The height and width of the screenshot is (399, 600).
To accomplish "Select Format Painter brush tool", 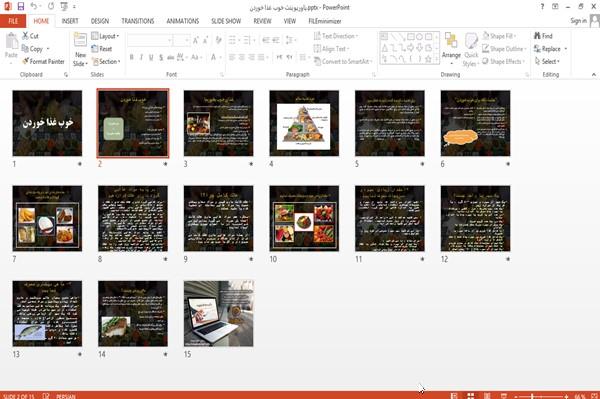I will [x=25, y=61].
